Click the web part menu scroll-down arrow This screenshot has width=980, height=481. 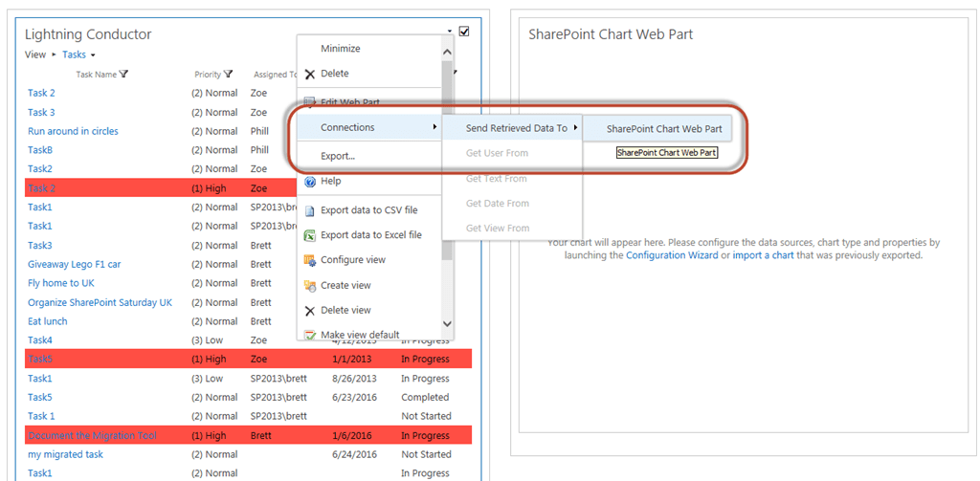(x=447, y=323)
